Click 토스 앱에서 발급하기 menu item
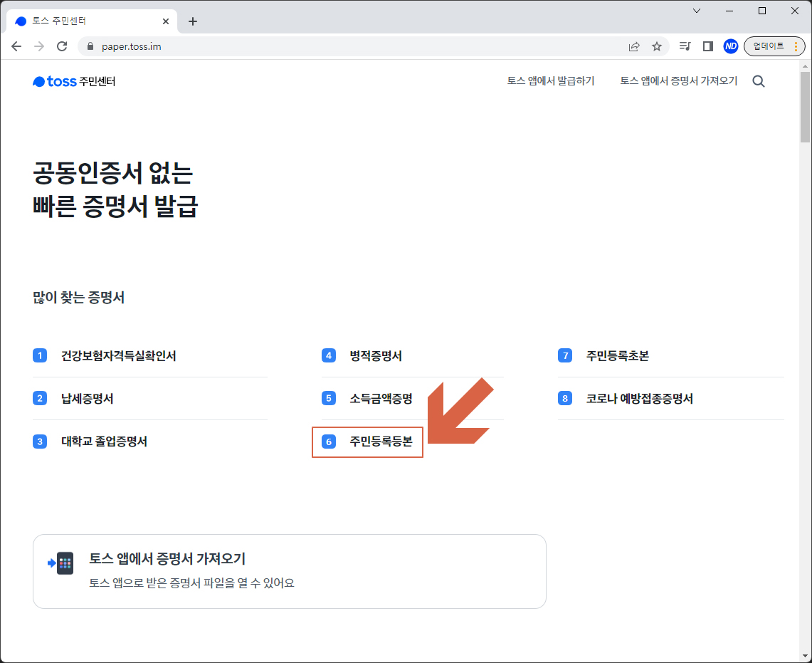 tap(551, 81)
